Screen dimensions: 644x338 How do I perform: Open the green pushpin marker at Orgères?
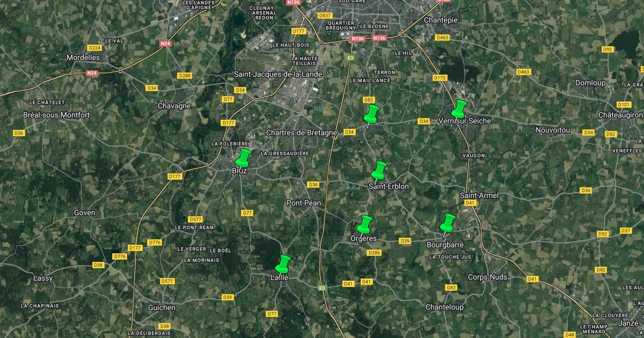[365, 224]
